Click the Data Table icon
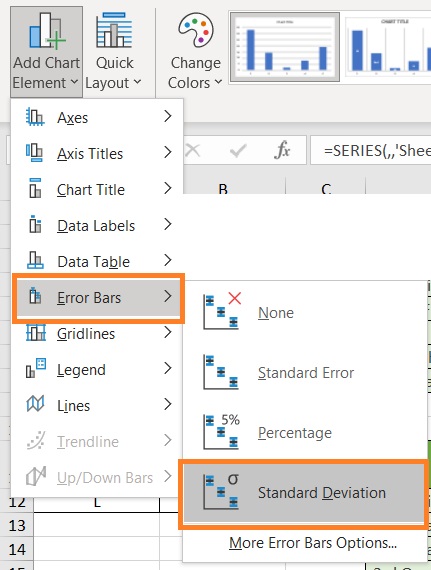Image resolution: width=431 pixels, height=570 pixels. (35, 260)
